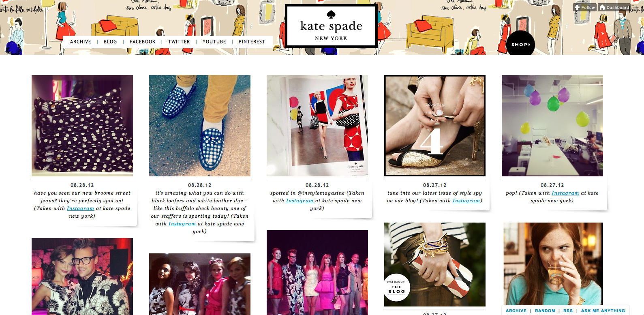The width and height of the screenshot is (644, 315).
Task: Open the ARCHIVE menu link in header
Action: pyautogui.click(x=81, y=42)
